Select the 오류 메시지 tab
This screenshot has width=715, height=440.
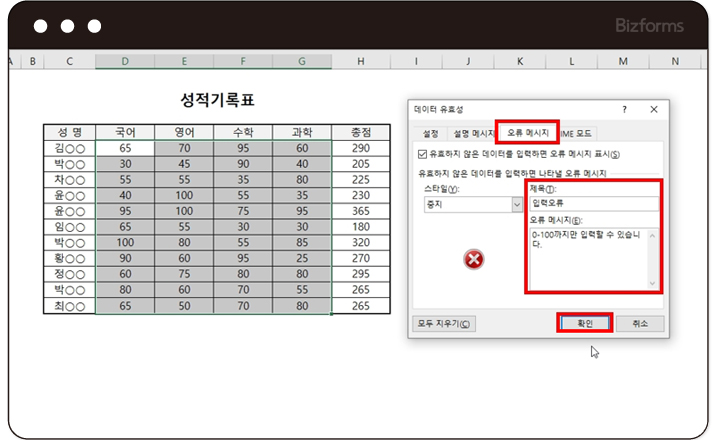click(526, 132)
